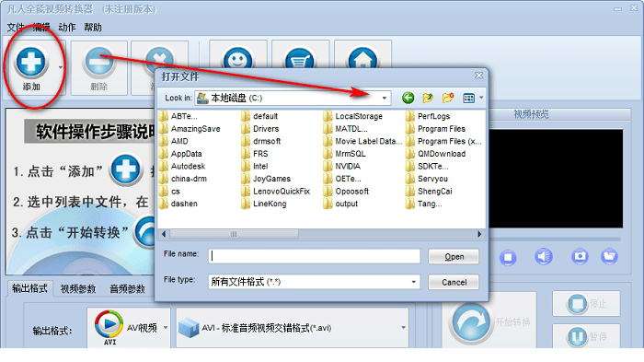Click the Delete minus toolbar icon

[98, 63]
